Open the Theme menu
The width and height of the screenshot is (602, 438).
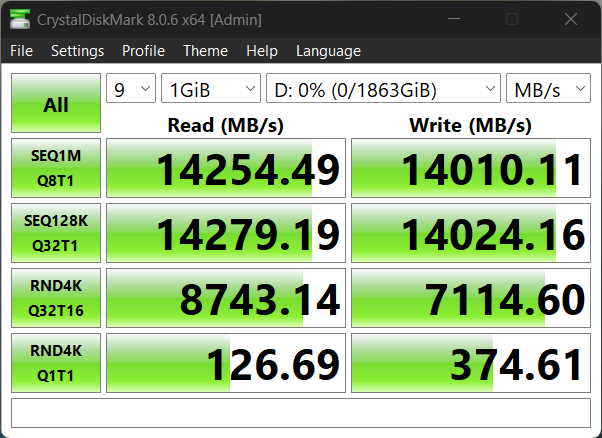[205, 51]
